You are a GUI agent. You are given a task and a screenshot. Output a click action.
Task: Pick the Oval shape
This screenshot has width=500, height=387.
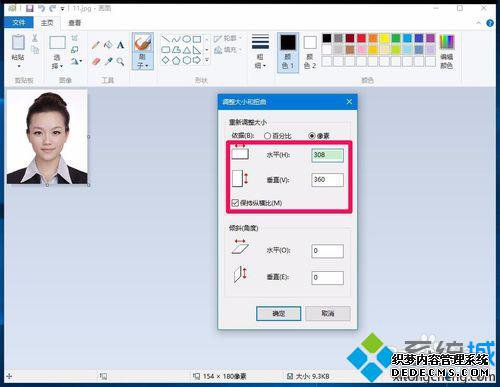(187, 40)
